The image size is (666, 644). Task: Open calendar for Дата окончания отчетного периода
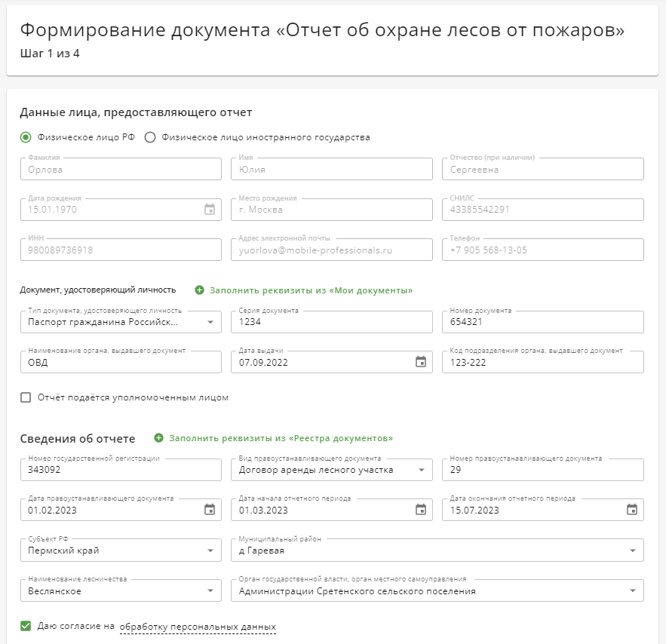tap(632, 510)
